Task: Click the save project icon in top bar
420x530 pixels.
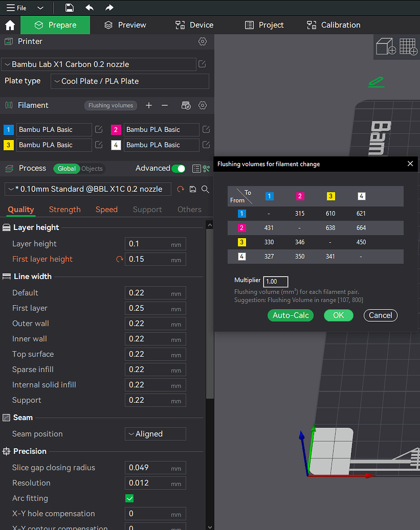Action: [69, 8]
